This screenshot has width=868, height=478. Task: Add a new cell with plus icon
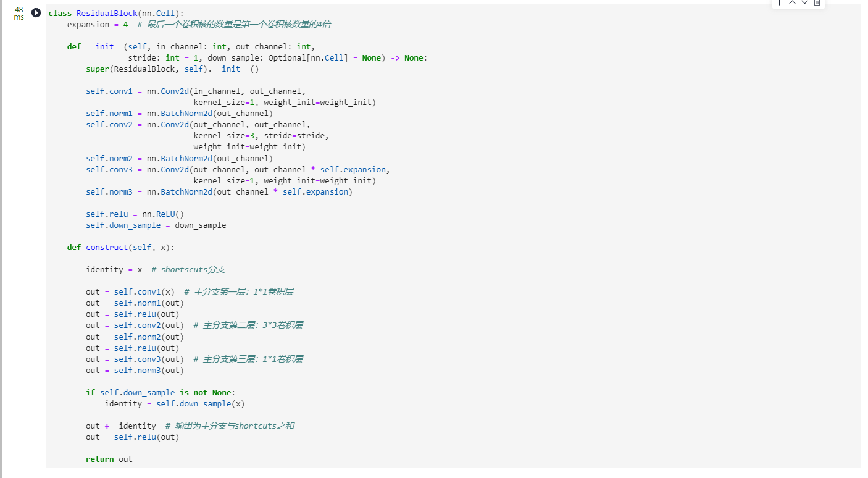point(780,2)
